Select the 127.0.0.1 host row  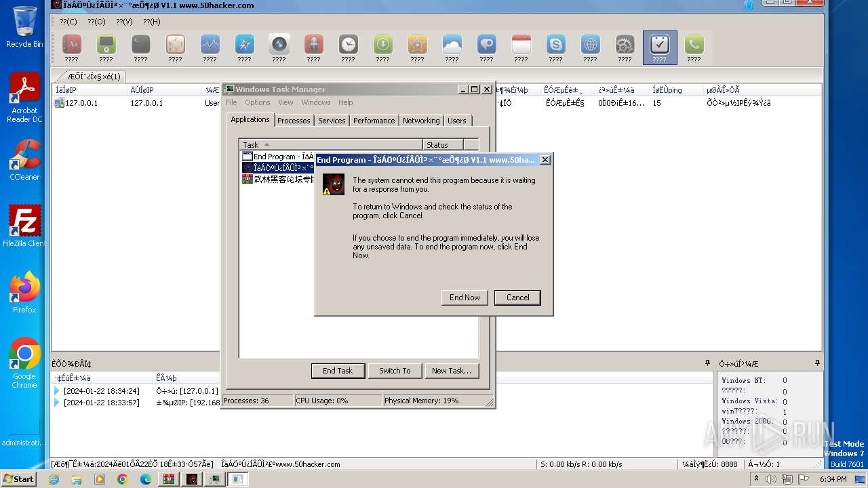click(137, 103)
